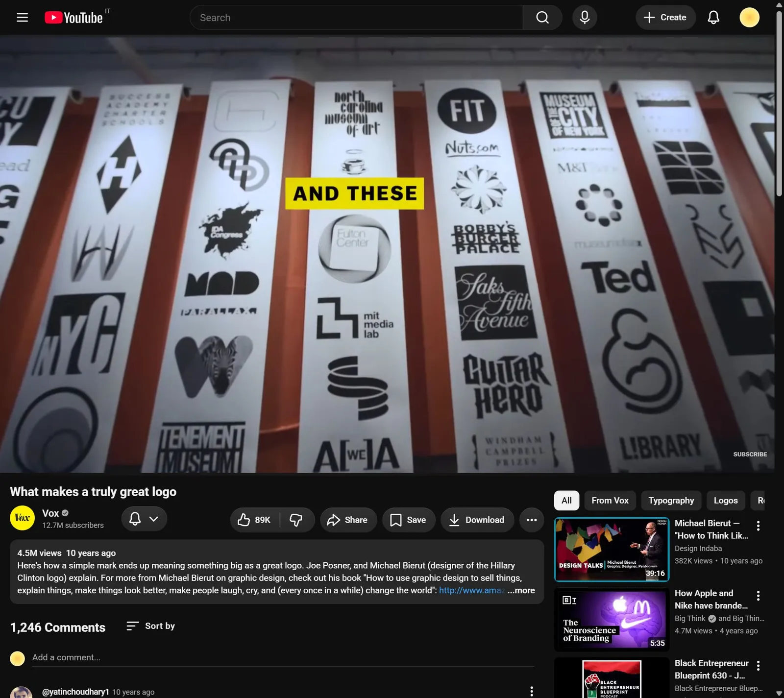The width and height of the screenshot is (784, 698).
Task: Click the Share button
Action: click(x=348, y=520)
